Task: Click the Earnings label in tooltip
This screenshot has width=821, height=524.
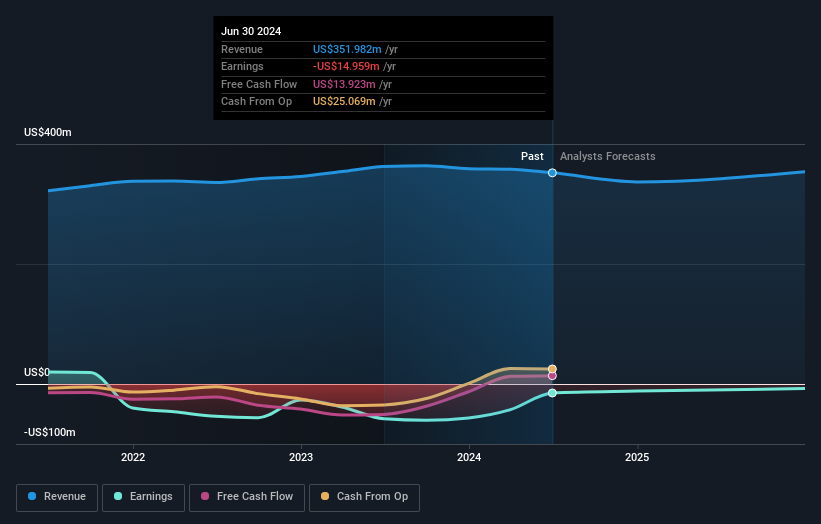Action: point(242,66)
